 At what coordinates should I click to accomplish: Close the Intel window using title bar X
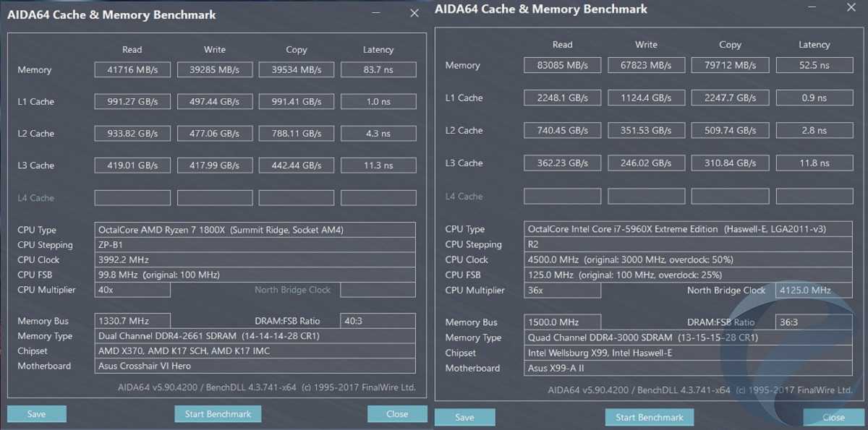click(x=850, y=7)
